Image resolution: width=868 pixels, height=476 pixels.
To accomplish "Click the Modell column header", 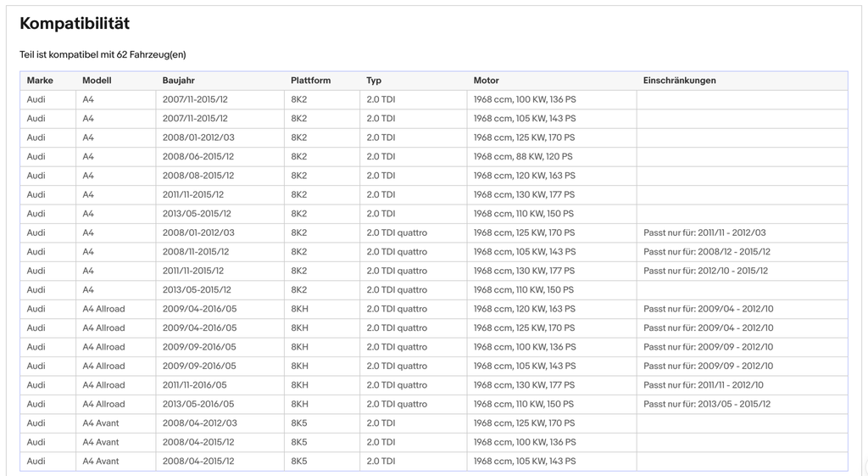I will pyautogui.click(x=97, y=81).
